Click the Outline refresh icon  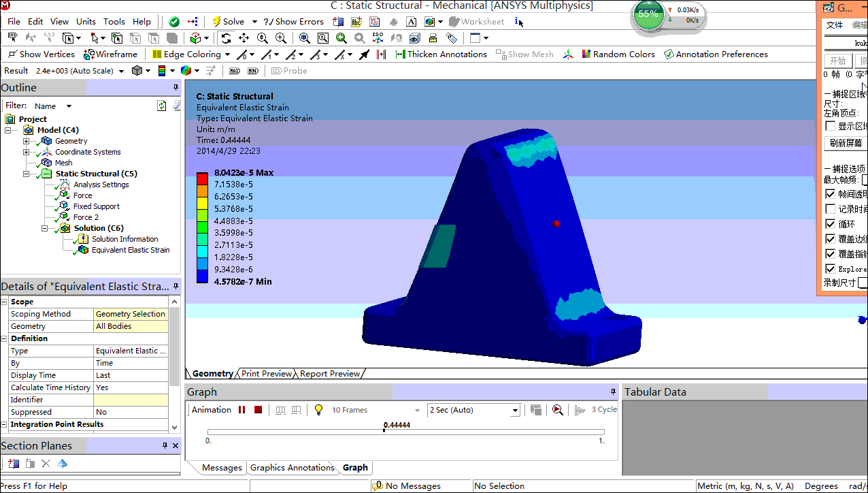[x=162, y=106]
